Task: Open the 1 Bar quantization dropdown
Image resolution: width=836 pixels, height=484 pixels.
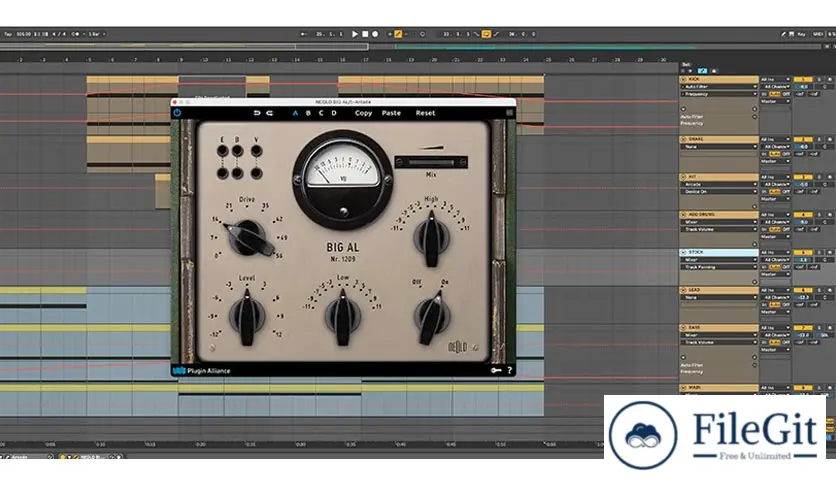Action: pyautogui.click(x=97, y=34)
